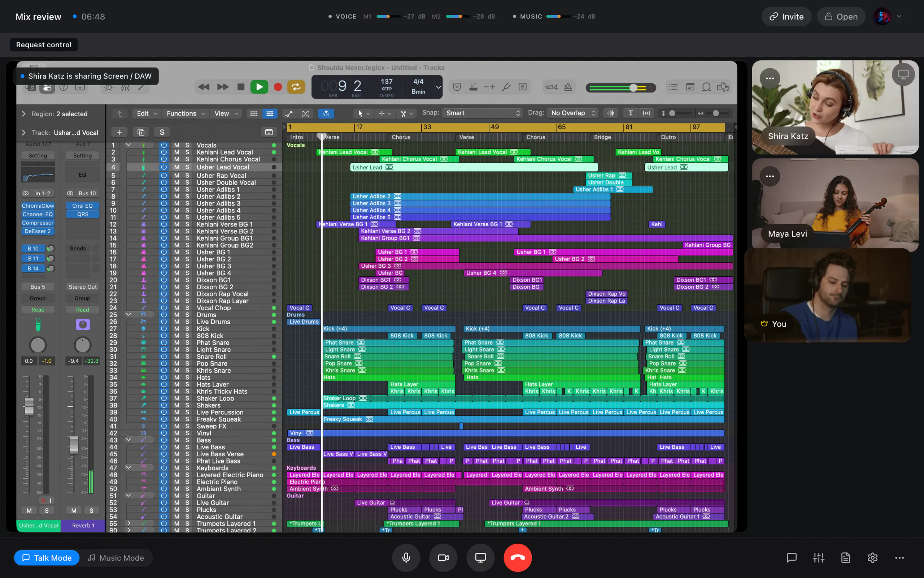Click the duplicate track icon

pyautogui.click(x=140, y=132)
